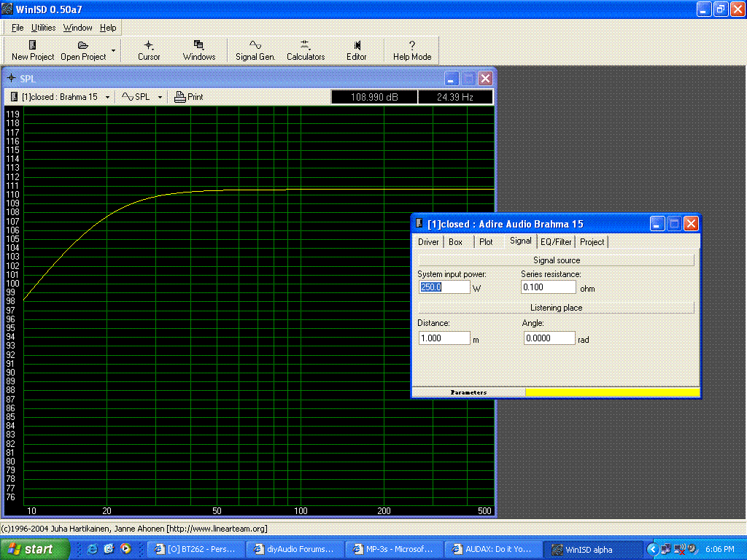Expand the project selector '[1]closed : Brahma 15'
Screen dimensions: 747x560
(60, 97)
